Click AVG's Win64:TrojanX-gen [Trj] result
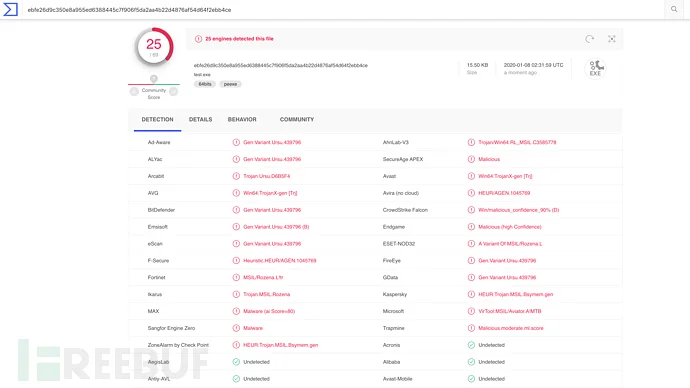Screen dimensions: 690x388 [270, 193]
